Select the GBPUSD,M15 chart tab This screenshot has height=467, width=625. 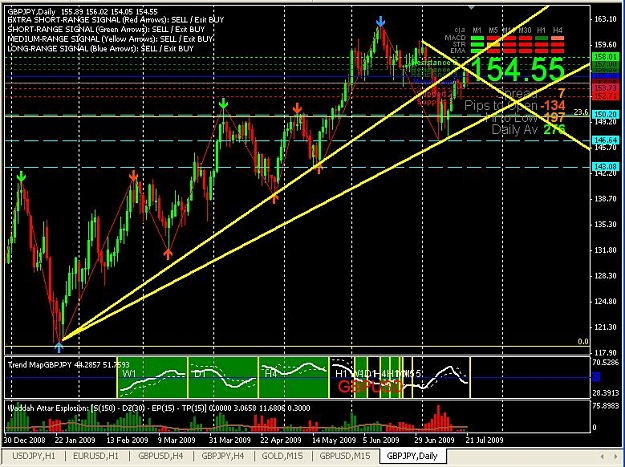click(x=345, y=456)
